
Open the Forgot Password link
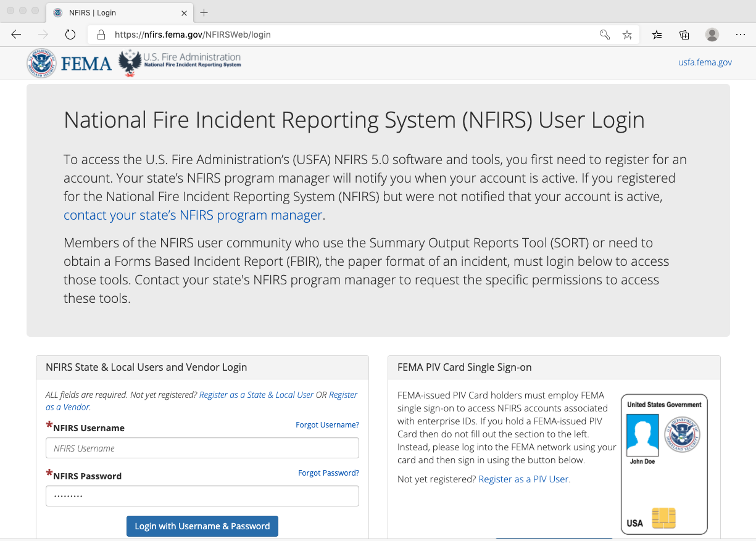pyautogui.click(x=328, y=473)
